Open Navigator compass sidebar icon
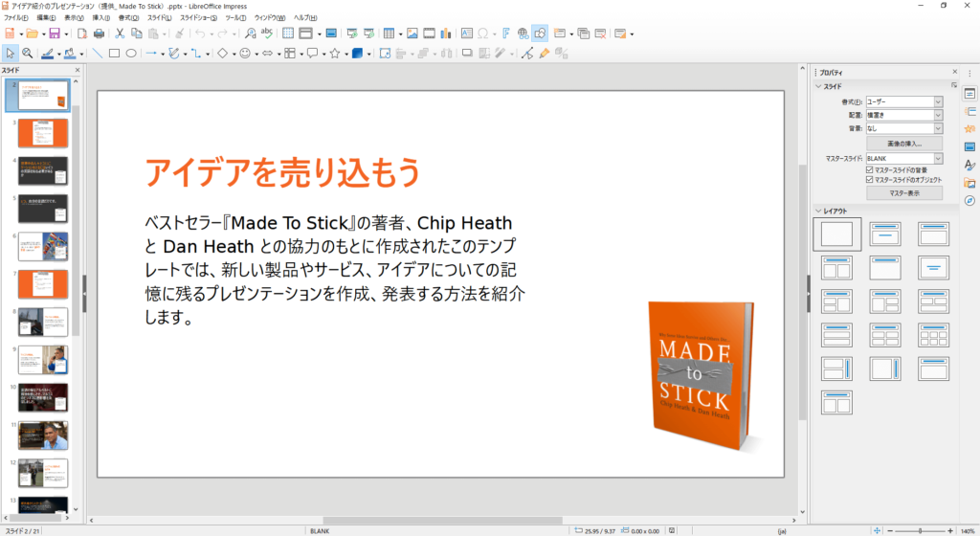Viewport: 980px width, 536px height. [970, 201]
